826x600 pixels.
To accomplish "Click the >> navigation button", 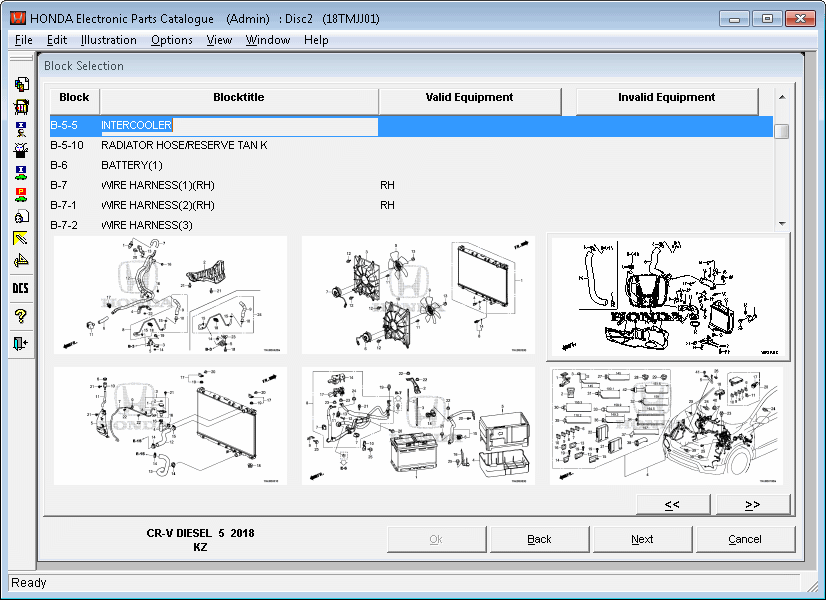I will [752, 504].
